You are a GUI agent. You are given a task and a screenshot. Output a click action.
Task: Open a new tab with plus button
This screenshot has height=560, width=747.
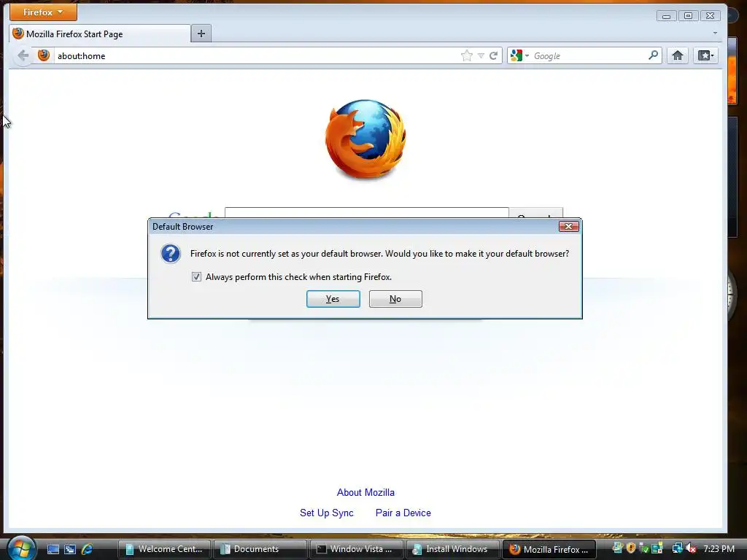tap(201, 34)
